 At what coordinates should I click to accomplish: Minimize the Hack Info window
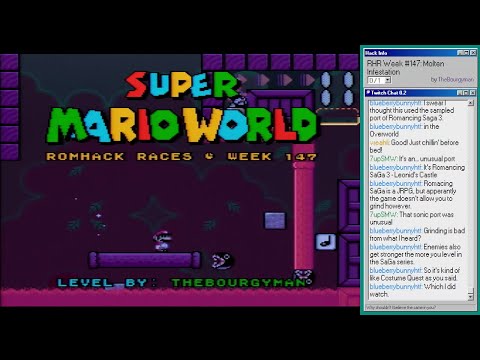[460, 53]
